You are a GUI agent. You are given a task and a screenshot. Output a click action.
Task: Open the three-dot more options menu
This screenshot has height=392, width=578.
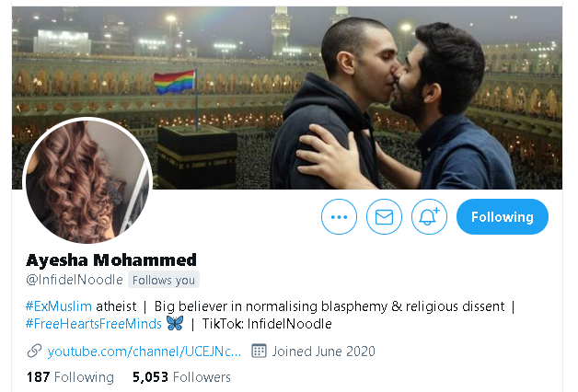339,216
